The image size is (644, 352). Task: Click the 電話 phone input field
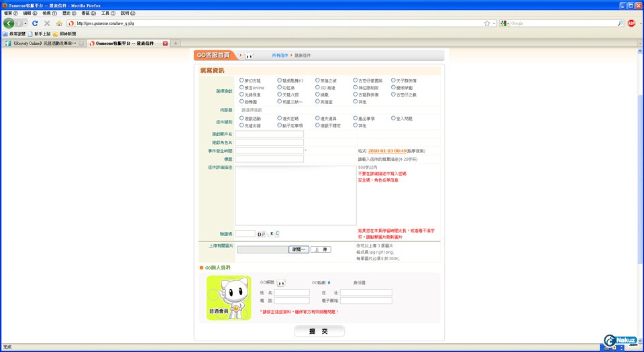pyautogui.click(x=292, y=301)
